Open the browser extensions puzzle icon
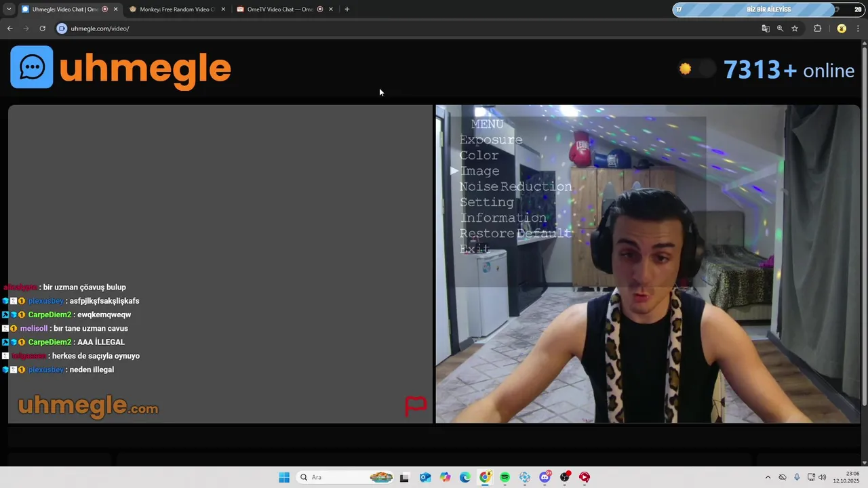 (817, 28)
